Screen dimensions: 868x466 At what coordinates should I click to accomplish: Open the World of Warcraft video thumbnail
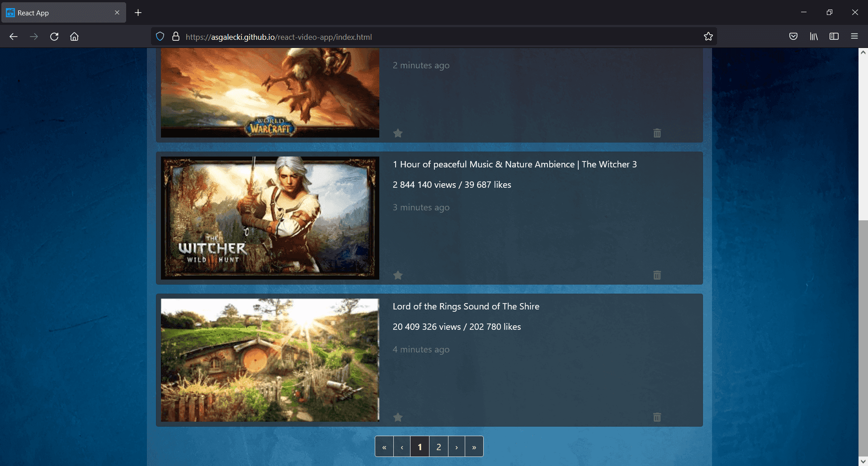(x=270, y=93)
